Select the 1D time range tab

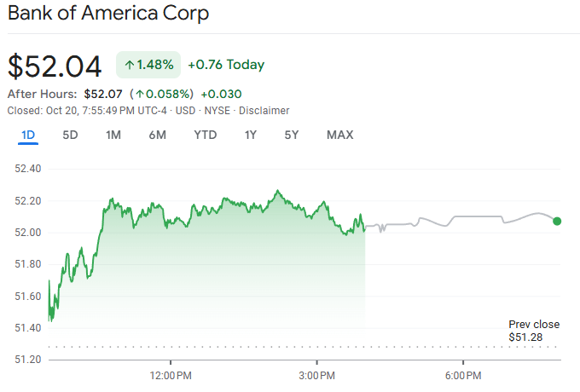(x=28, y=135)
